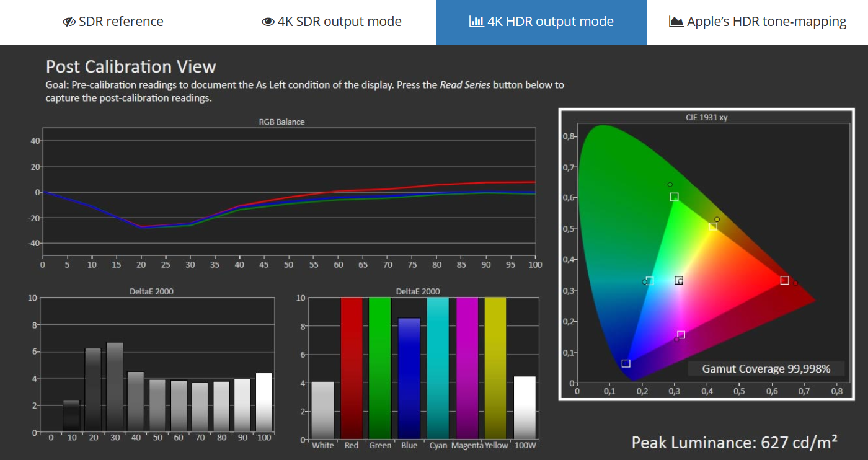Viewport: 868px width, 460px height.
Task: Open the SDR reference tab
Action: [113, 22]
